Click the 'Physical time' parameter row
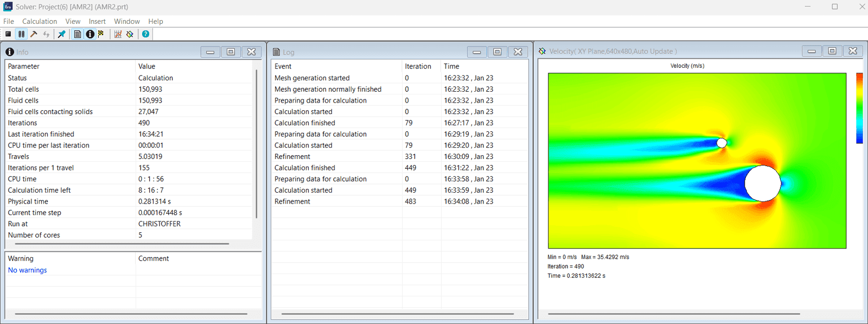The image size is (868, 324). coord(129,201)
